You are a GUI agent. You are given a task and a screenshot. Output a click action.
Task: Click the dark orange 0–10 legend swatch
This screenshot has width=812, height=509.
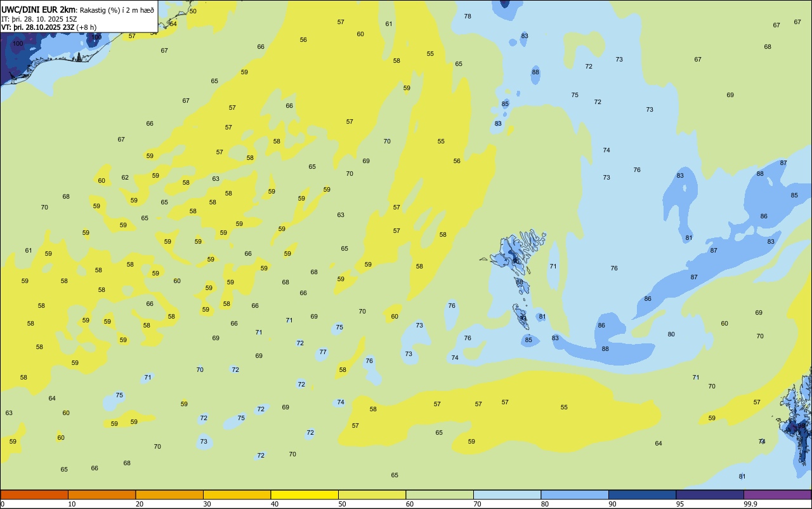pyautogui.click(x=34, y=494)
